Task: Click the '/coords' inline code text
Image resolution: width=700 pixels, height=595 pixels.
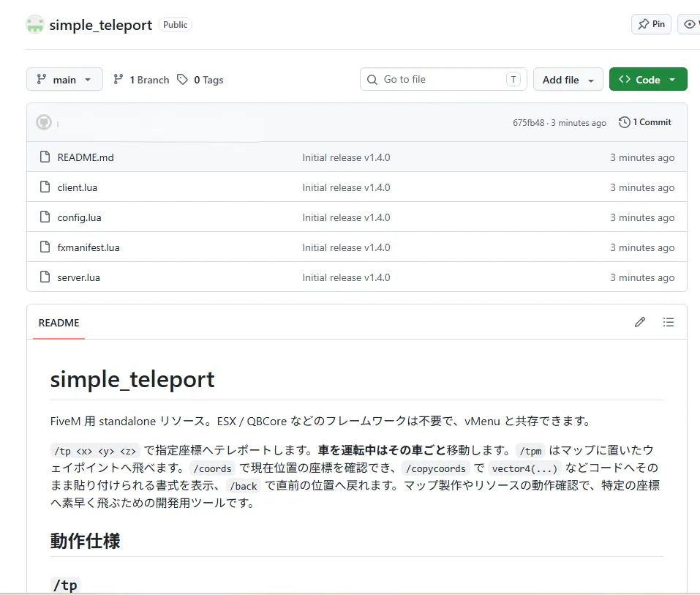Action: [x=212, y=468]
